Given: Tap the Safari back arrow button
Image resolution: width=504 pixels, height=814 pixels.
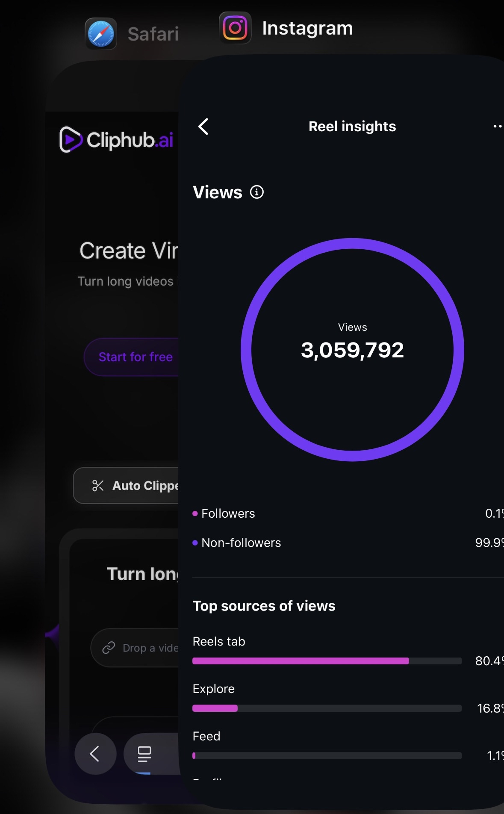Looking at the screenshot, I should pyautogui.click(x=95, y=754).
